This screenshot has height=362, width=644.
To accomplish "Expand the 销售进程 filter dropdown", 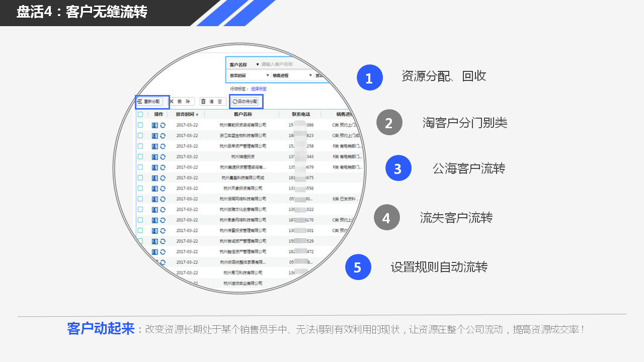I will click(309, 75).
